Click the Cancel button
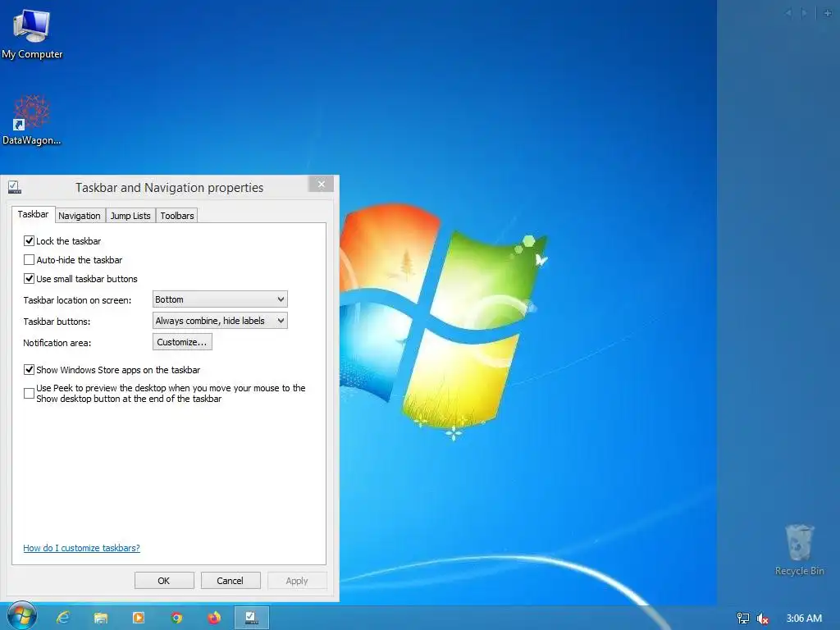The image size is (840, 630). [x=231, y=581]
